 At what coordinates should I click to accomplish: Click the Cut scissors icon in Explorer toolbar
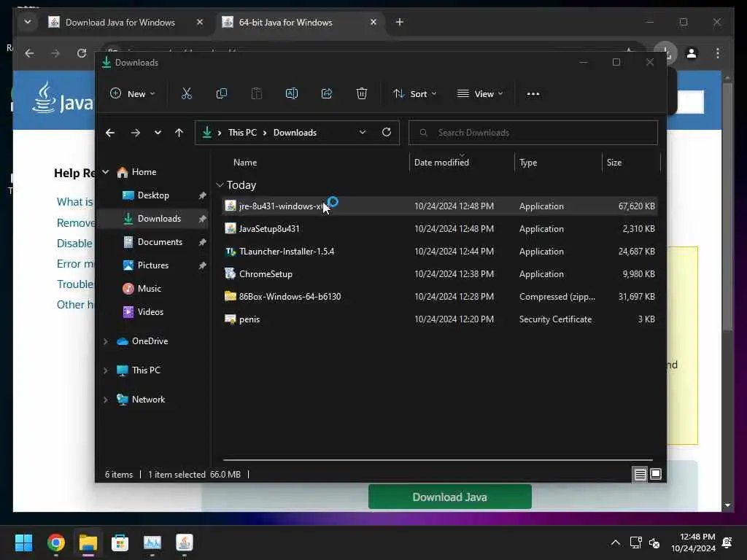(x=186, y=94)
